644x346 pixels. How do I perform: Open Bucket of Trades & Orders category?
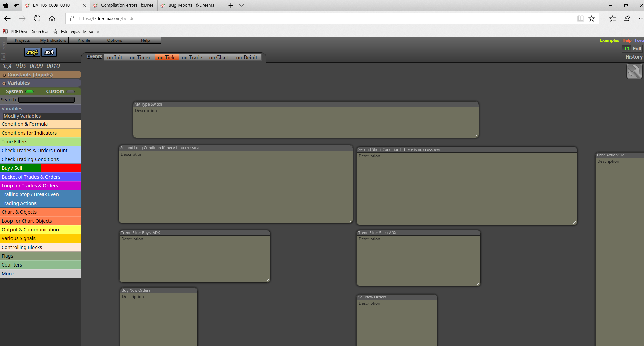[x=41, y=177]
